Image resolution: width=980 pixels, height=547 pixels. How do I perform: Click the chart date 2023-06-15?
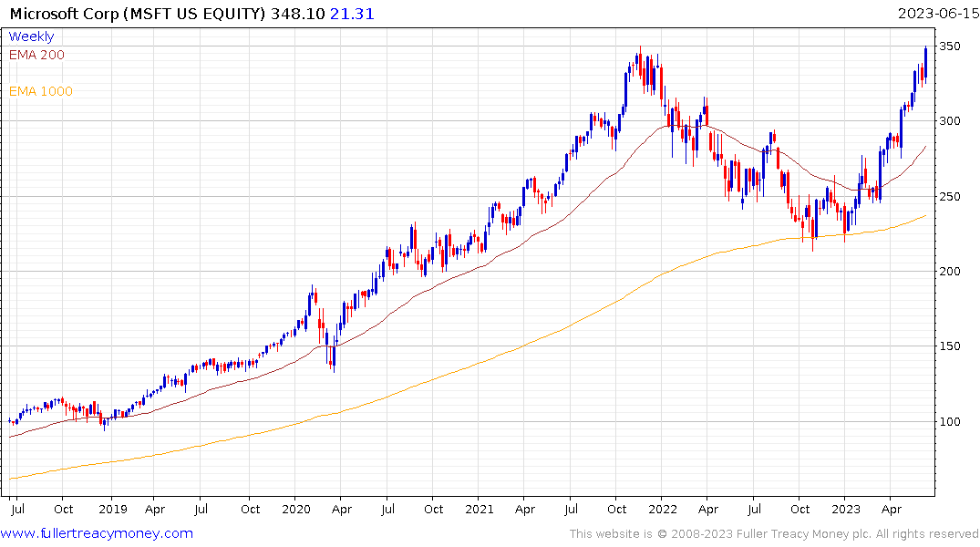(937, 14)
